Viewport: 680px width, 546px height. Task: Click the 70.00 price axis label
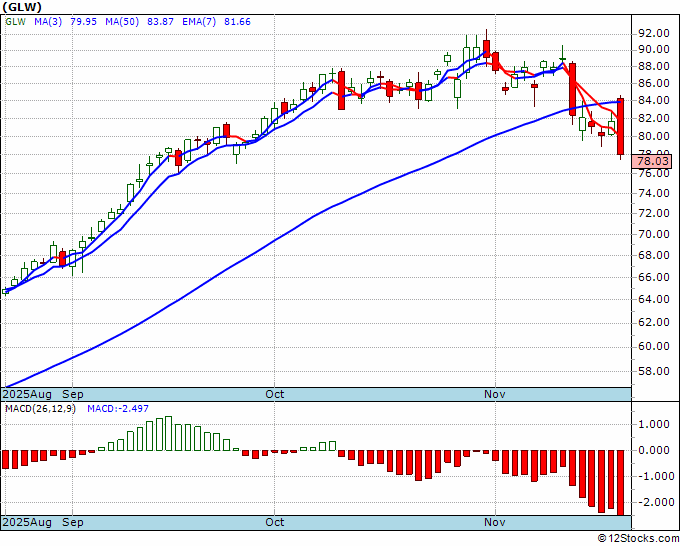pos(654,235)
